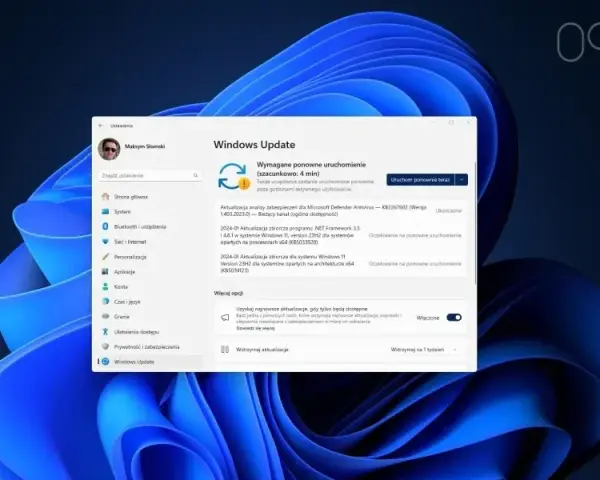Click the maximize window button
The image size is (600, 480).
click(x=451, y=122)
